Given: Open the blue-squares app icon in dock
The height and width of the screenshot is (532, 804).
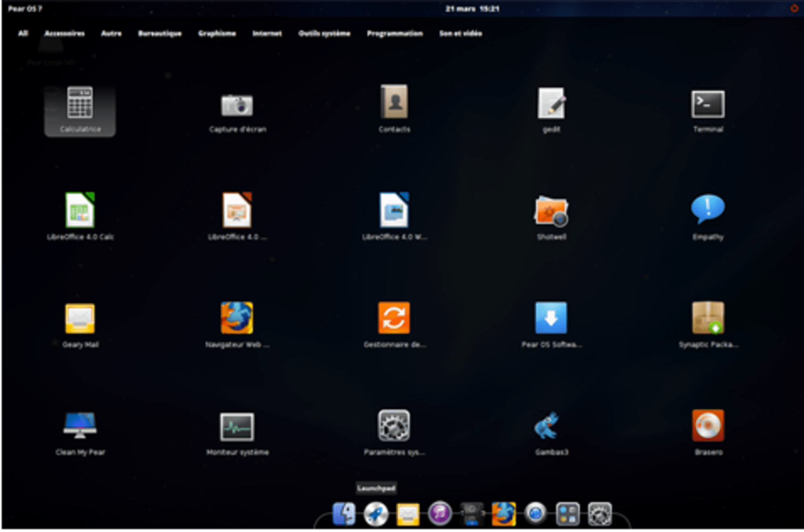Looking at the screenshot, I should 568,514.
